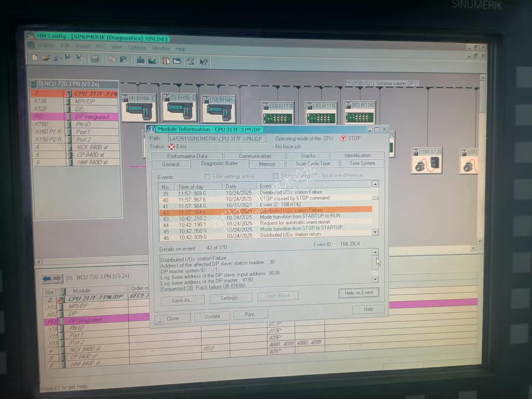Click the Paste toolbar icon

(124, 59)
